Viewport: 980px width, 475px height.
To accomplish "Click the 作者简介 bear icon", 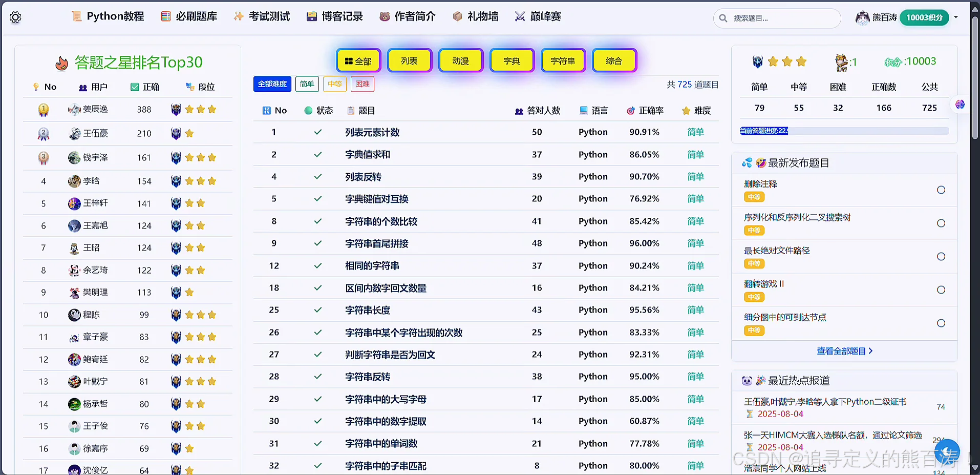I will [385, 16].
